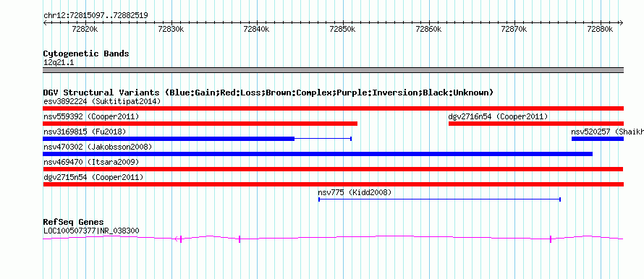The width and height of the screenshot is (644, 279).
Task: Open the nsv3169815 (Fu2018) variant label
Action: [85, 132]
